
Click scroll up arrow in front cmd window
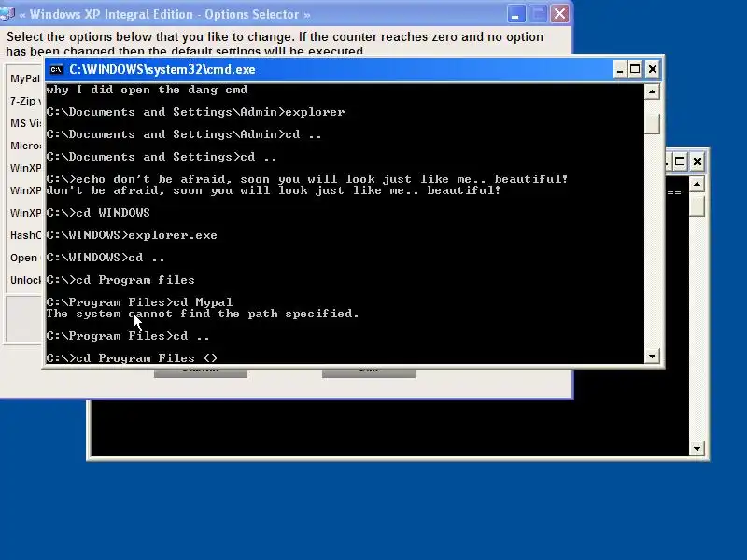point(652,91)
